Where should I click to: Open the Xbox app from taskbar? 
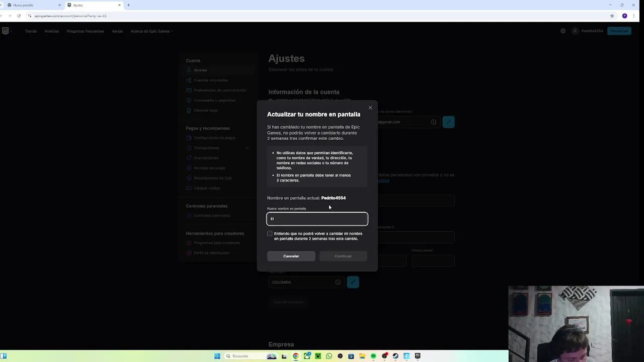point(307,356)
